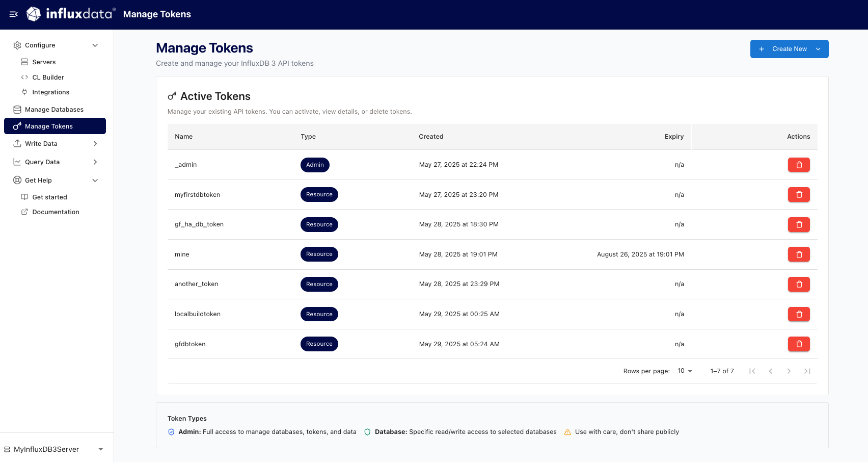The width and height of the screenshot is (868, 462).
Task: Click the Get Help lifebuoy icon
Action: point(17,181)
